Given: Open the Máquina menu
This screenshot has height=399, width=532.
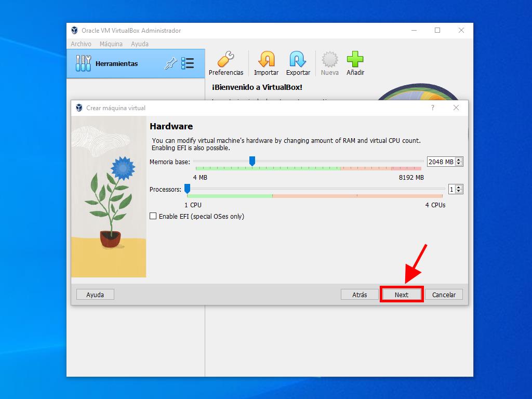Looking at the screenshot, I should (x=111, y=44).
